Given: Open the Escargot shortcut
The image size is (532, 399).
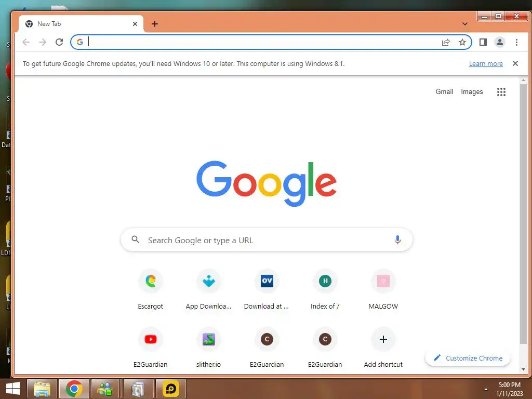Looking at the screenshot, I should coord(150,289).
